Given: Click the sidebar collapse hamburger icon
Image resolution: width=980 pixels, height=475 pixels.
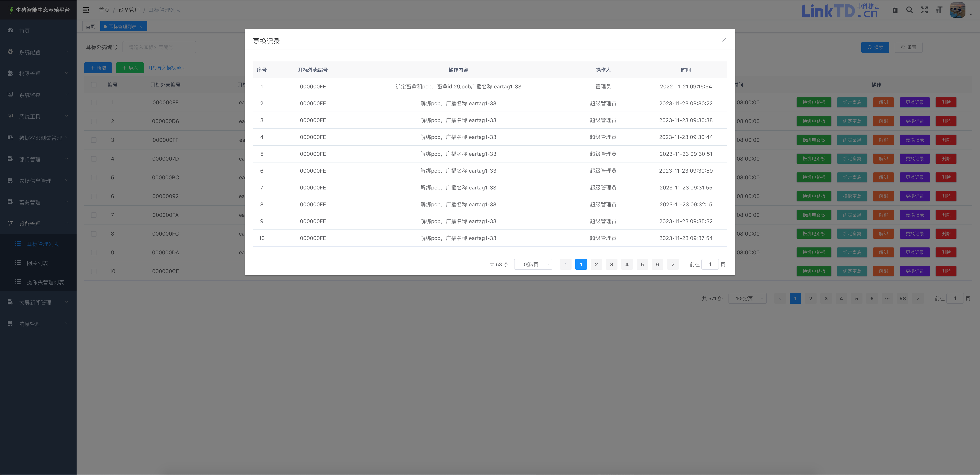Looking at the screenshot, I should (x=86, y=10).
